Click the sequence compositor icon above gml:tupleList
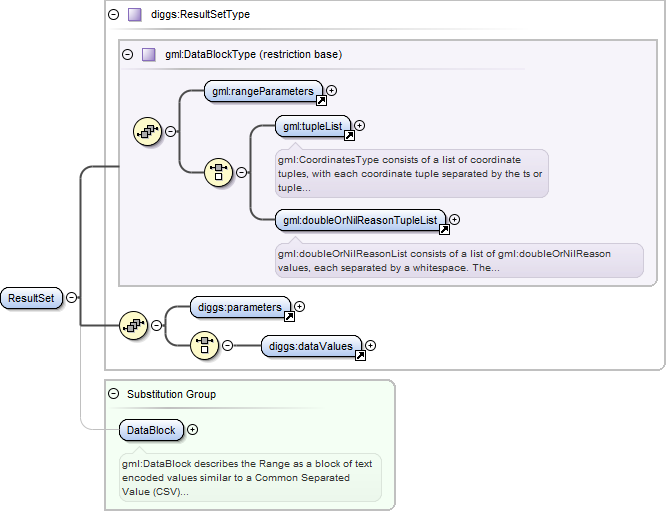Screen dimensions: 667x512 pos(148,130)
